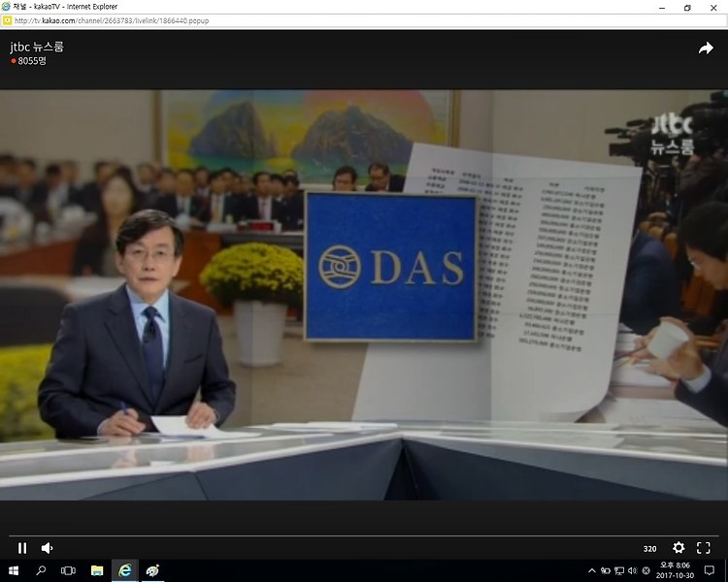Close the kakaoTV Internet Explorer window

coord(713,8)
